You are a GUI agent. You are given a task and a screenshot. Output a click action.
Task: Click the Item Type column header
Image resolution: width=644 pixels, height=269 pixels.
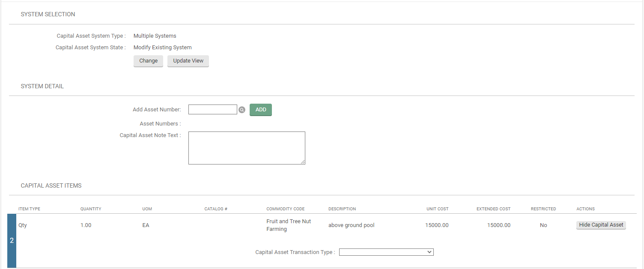tap(29, 209)
